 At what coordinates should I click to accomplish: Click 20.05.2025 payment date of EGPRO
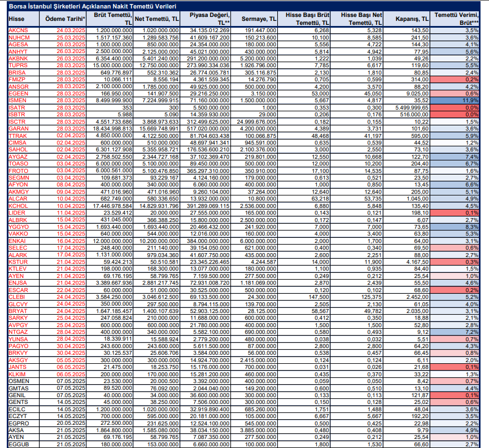(71, 423)
